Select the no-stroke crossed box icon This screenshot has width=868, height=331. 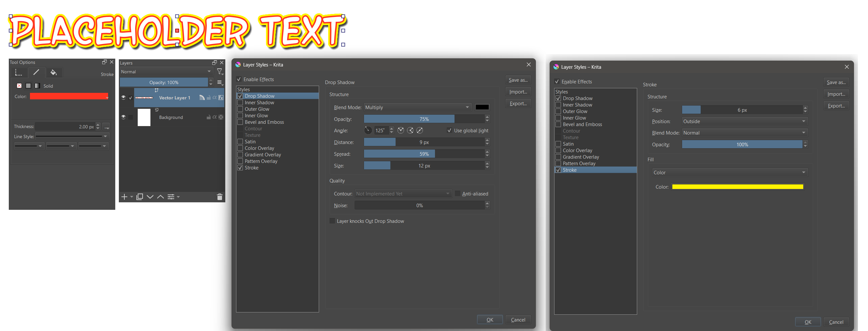[19, 86]
